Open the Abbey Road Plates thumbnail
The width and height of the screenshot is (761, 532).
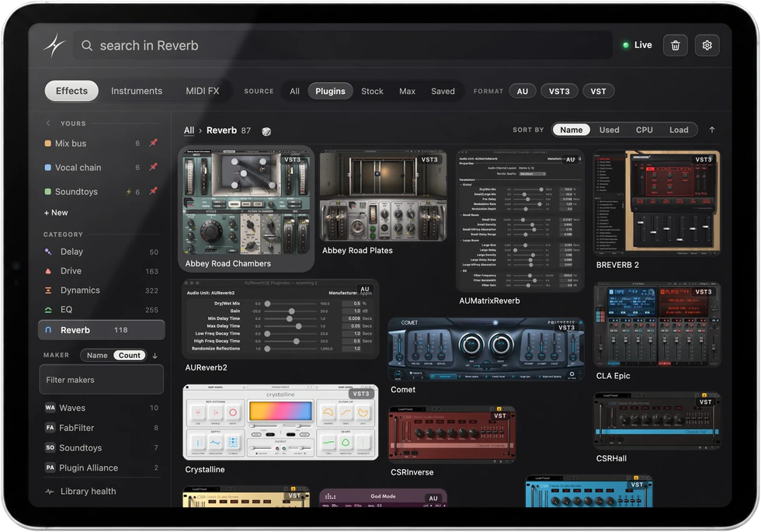click(383, 196)
